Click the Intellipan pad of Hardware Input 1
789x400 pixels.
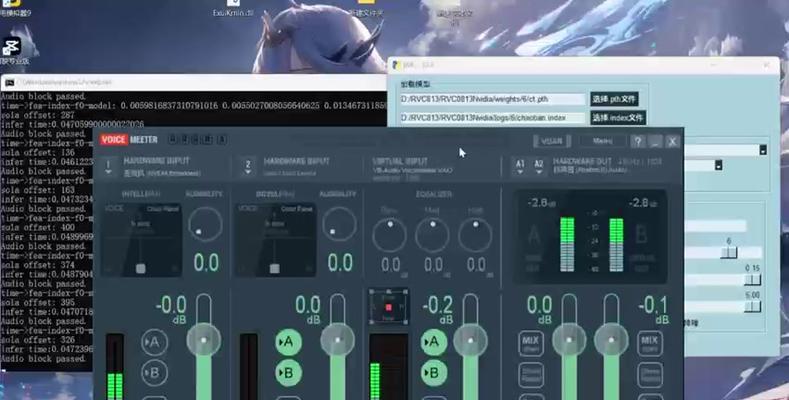141,240
